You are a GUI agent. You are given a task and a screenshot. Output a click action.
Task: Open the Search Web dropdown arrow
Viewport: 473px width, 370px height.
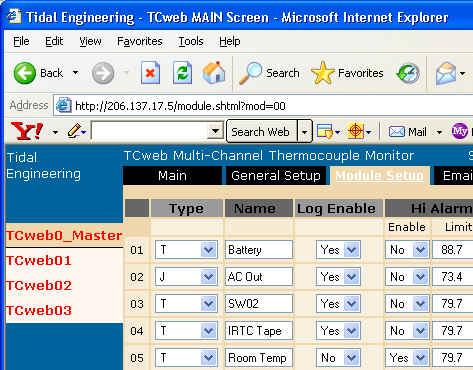[x=304, y=132]
